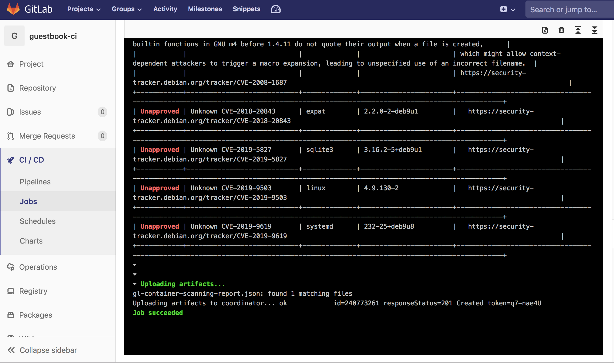Click the new file icon top right

tap(545, 30)
